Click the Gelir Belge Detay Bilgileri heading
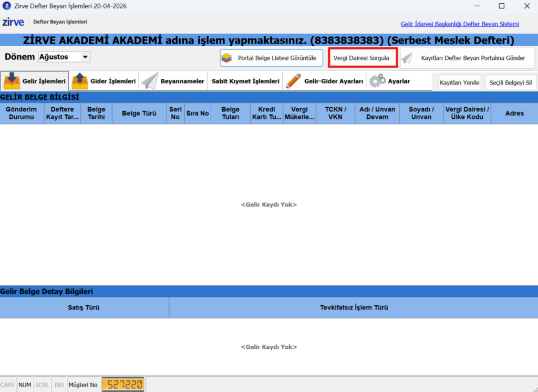538x392 pixels. tap(47, 292)
